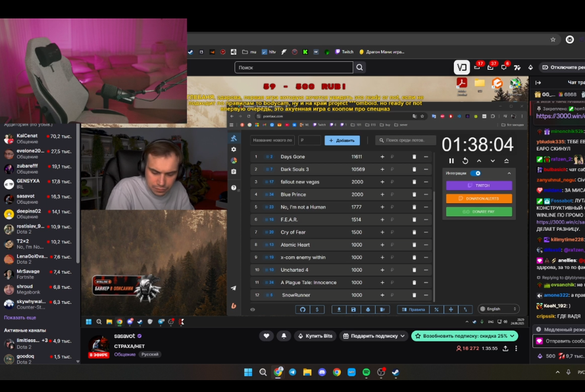Open the Telegram paper-plane icon in PointAuc sidebar

click(234, 288)
